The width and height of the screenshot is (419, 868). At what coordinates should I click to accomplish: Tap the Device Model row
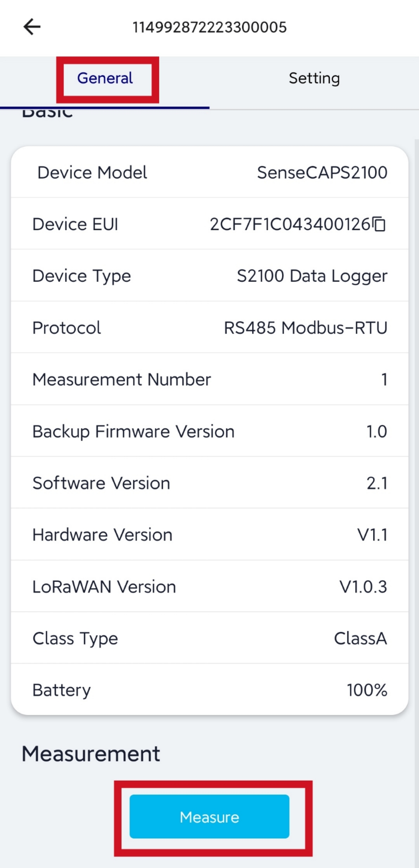pos(209,172)
